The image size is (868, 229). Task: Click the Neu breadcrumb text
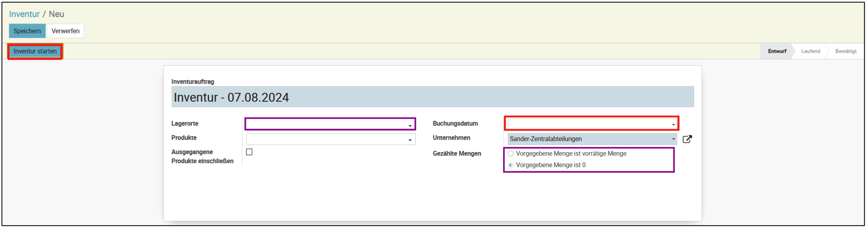click(x=56, y=14)
